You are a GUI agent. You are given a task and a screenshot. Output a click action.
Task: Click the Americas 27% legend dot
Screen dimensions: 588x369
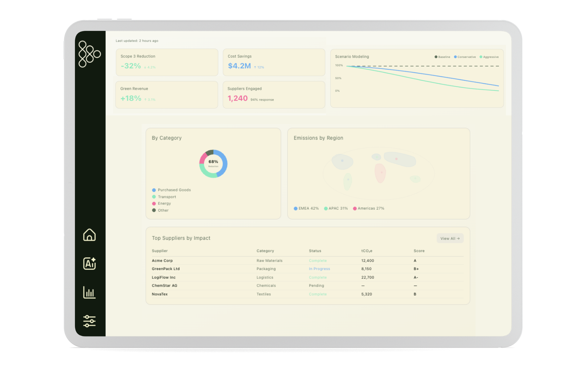355,209
